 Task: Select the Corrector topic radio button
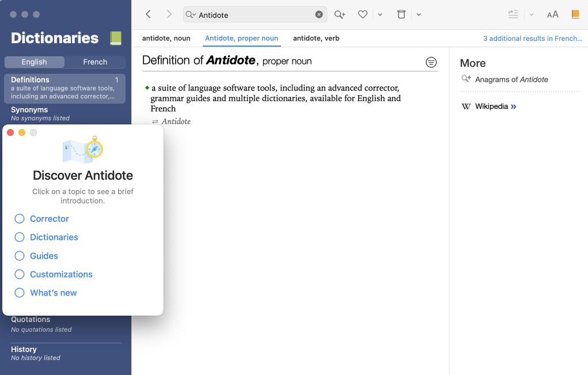tap(20, 219)
